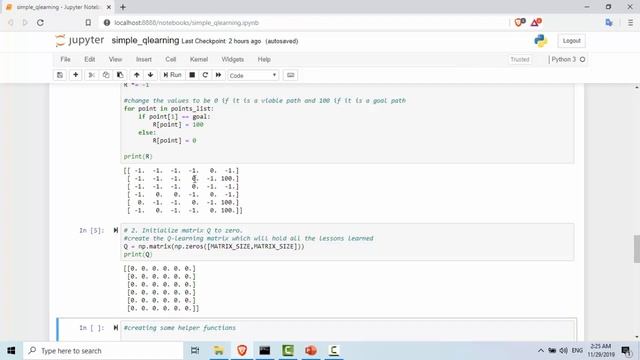The image size is (640, 360).
Task: Open Brave browser from the taskbar
Action: coord(242,351)
